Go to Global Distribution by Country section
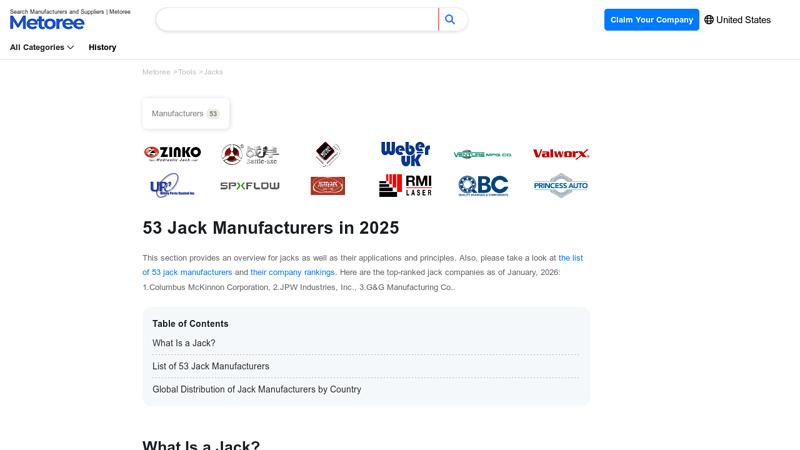The width and height of the screenshot is (800, 450). click(x=257, y=389)
